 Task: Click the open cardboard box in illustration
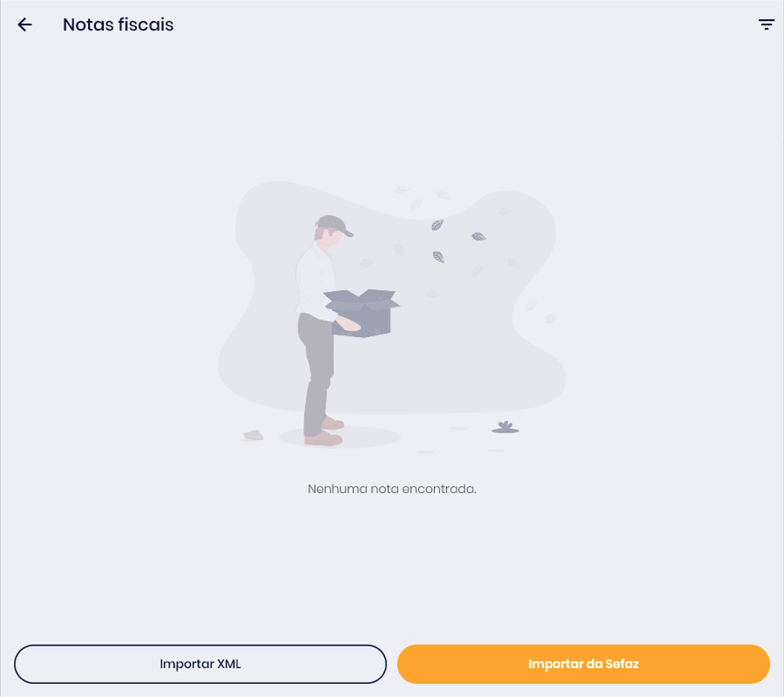coord(362,313)
